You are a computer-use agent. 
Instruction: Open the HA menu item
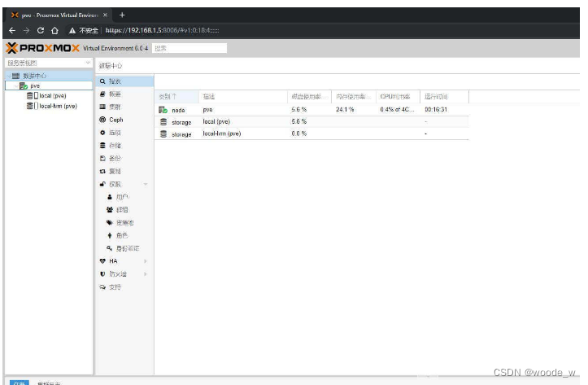click(x=124, y=261)
